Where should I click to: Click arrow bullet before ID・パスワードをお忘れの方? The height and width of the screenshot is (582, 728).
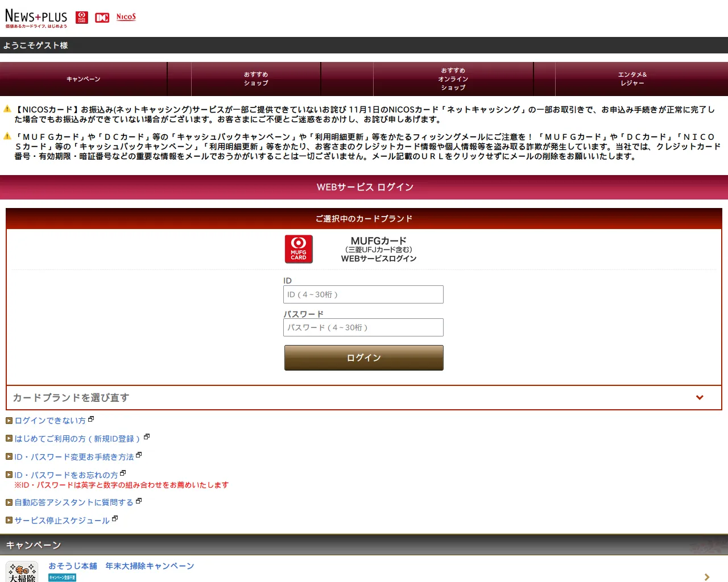click(x=9, y=475)
